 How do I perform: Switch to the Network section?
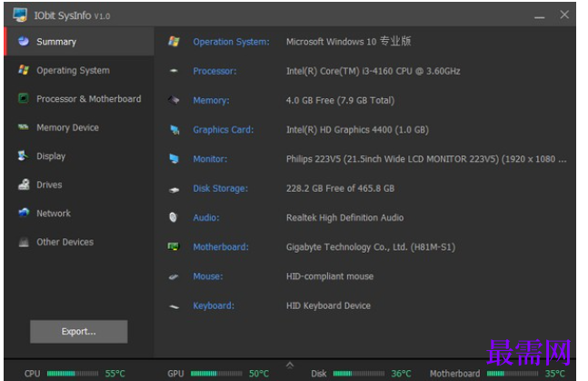pyautogui.click(x=79, y=213)
